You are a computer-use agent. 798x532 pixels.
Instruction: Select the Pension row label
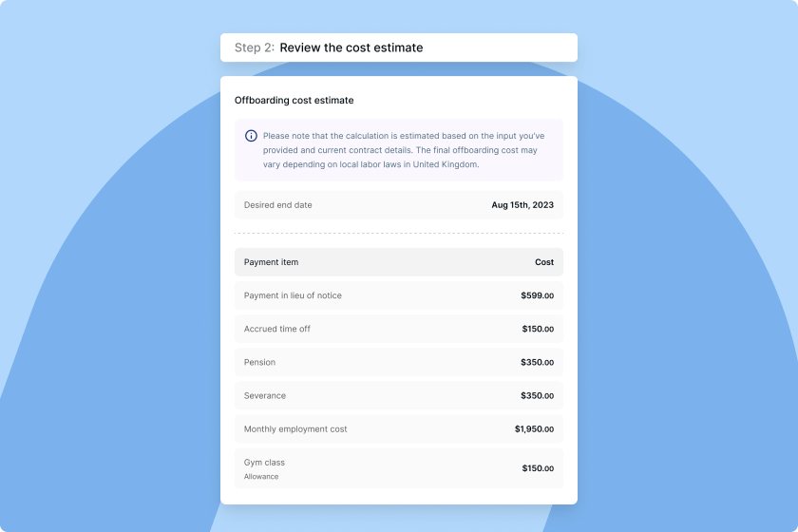259,362
